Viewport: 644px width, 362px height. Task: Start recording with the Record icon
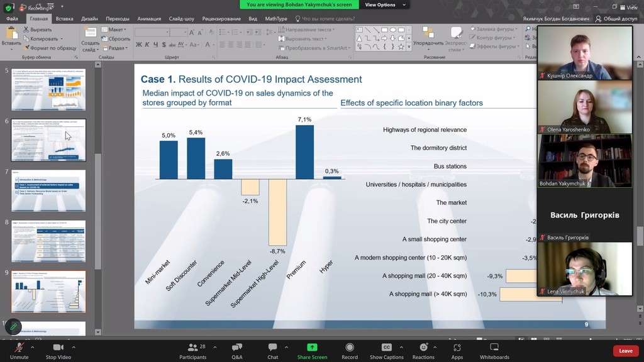(x=350, y=348)
